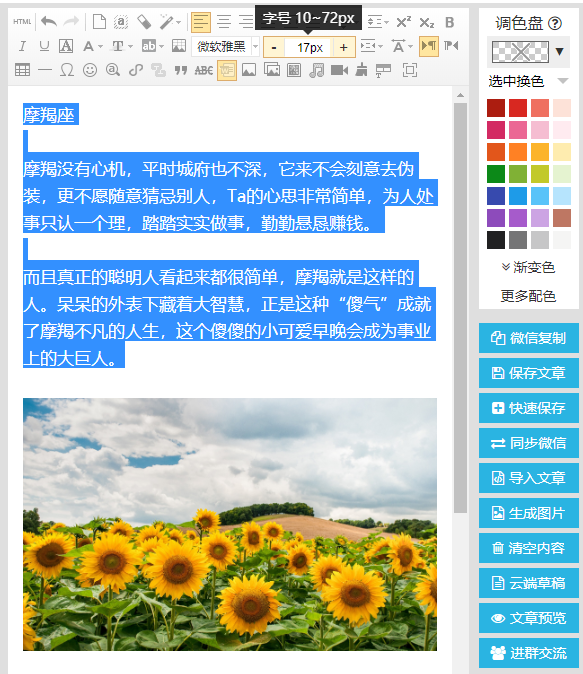This screenshot has width=583, height=674.
Task: Increase font size with plus button
Action: pos(344,47)
